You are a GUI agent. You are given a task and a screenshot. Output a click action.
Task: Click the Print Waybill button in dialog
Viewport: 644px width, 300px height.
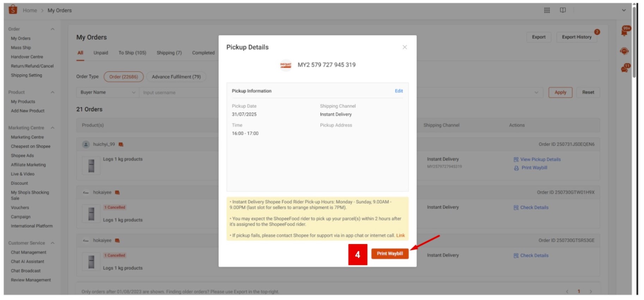coord(390,254)
